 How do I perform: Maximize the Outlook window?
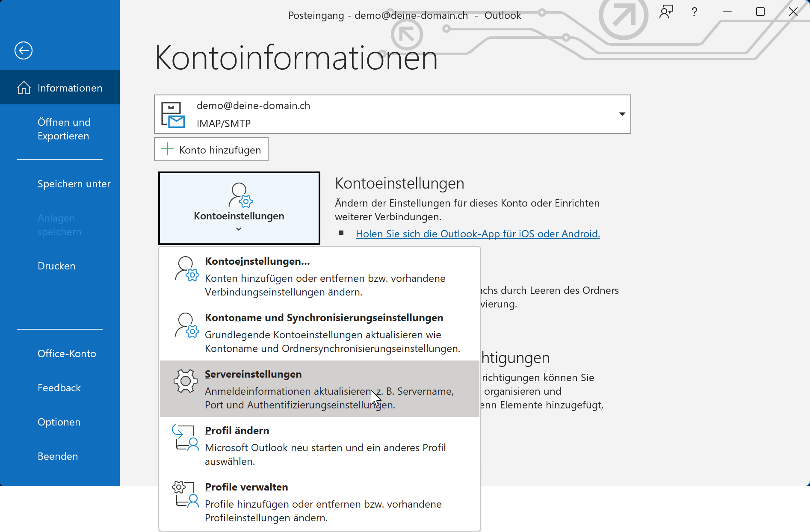tap(760, 12)
